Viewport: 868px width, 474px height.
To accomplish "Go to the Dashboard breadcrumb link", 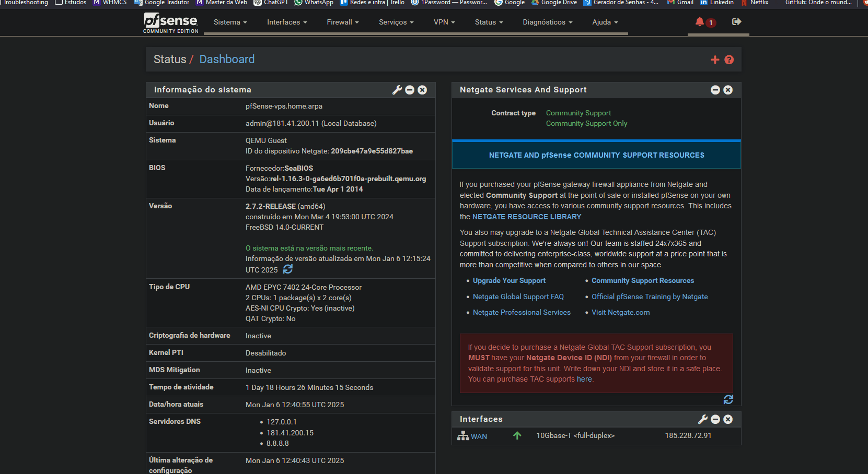I will point(227,60).
